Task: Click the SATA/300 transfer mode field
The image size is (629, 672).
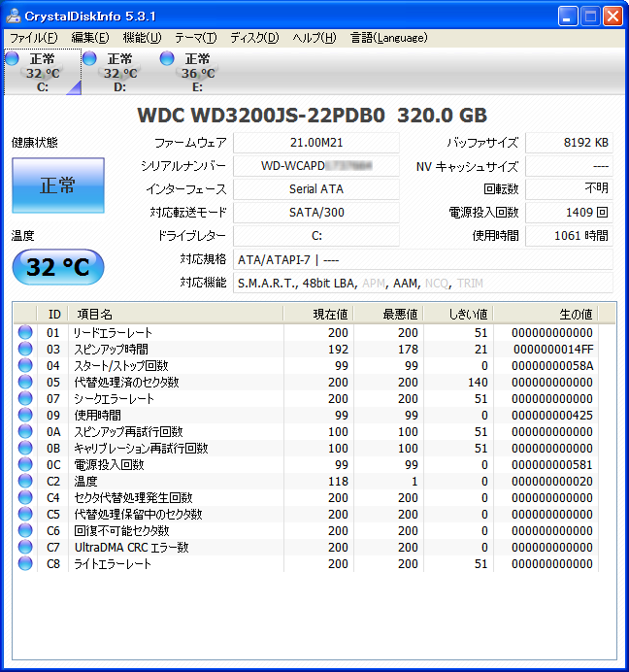Action: click(316, 213)
